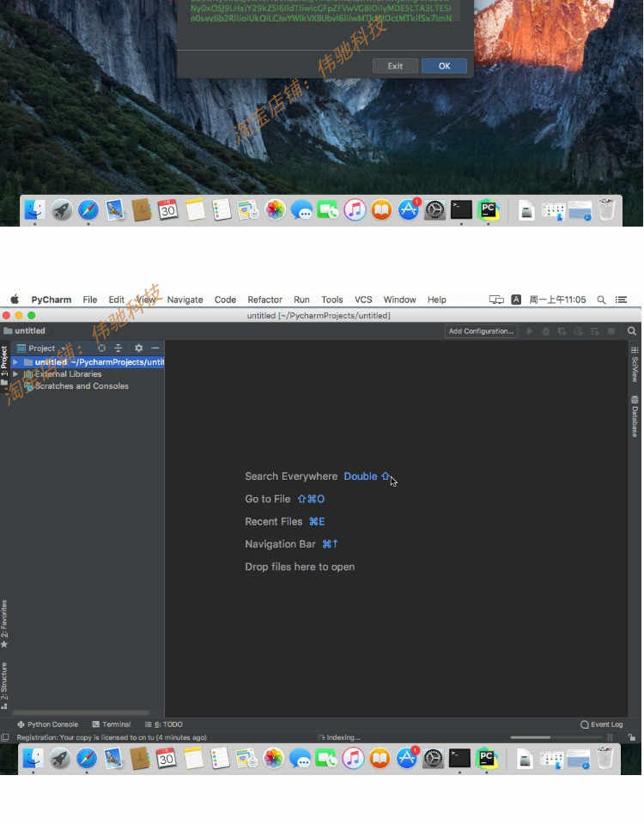The image size is (644, 824).
Task: Click the Stop square icon in toolbar
Action: coord(611,331)
